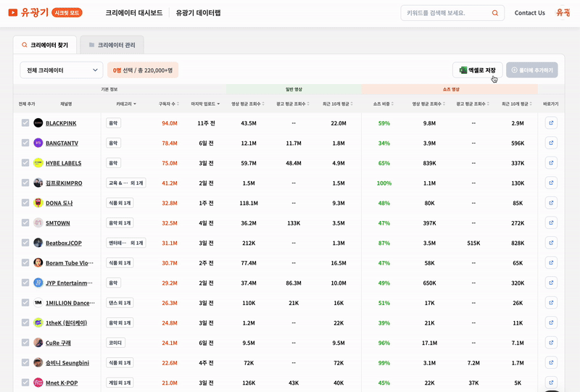Open SMTOWN shortcut link icon
This screenshot has width=580, height=392.
click(551, 223)
